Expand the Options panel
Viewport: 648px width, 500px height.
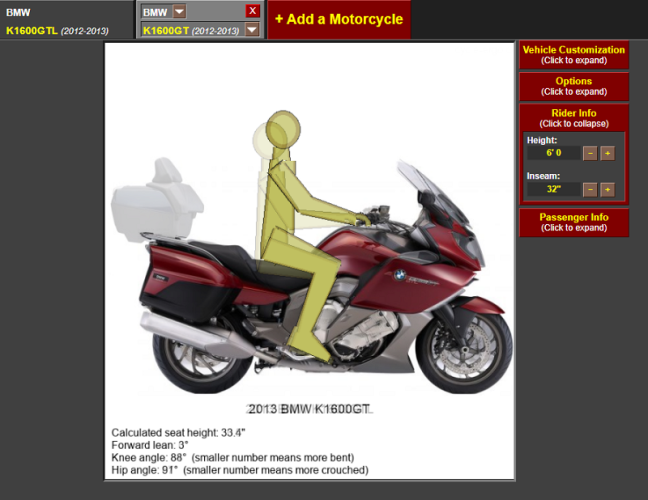point(574,86)
